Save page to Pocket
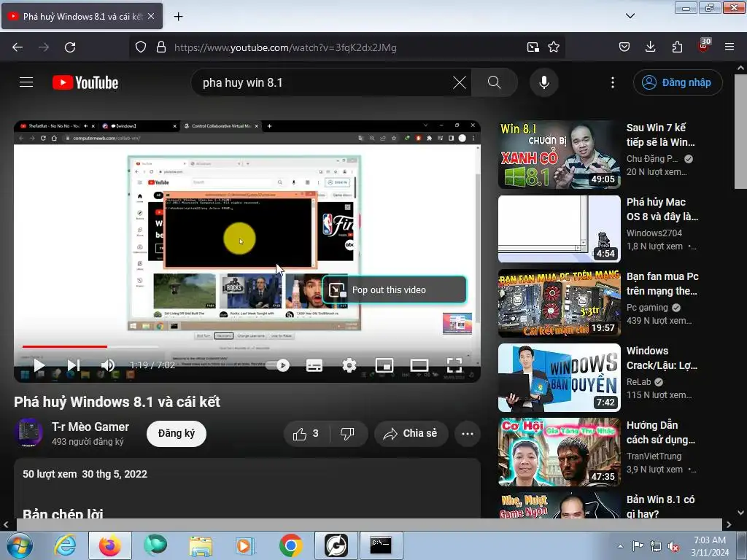This screenshot has width=747, height=560. [x=624, y=47]
